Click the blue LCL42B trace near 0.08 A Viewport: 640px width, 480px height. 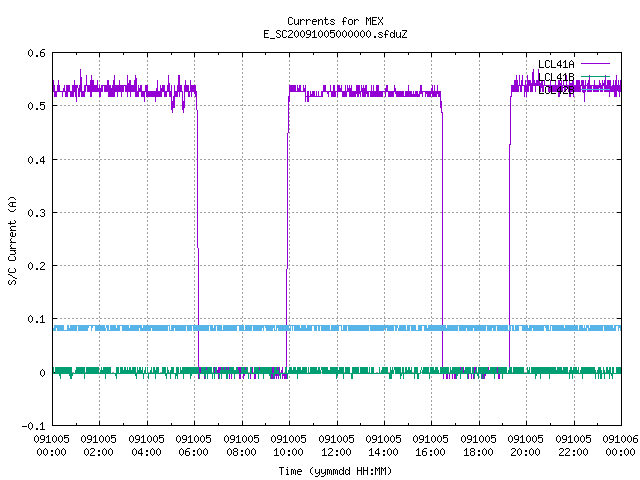pyautogui.click(x=337, y=328)
